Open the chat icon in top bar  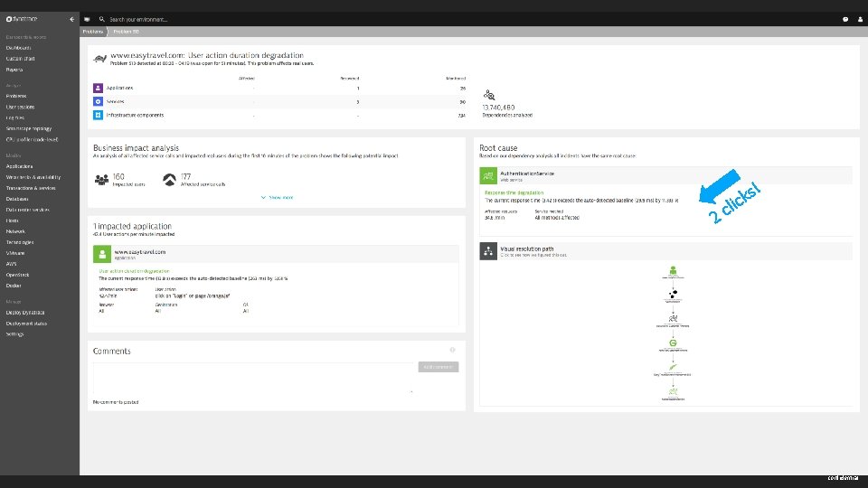click(87, 19)
